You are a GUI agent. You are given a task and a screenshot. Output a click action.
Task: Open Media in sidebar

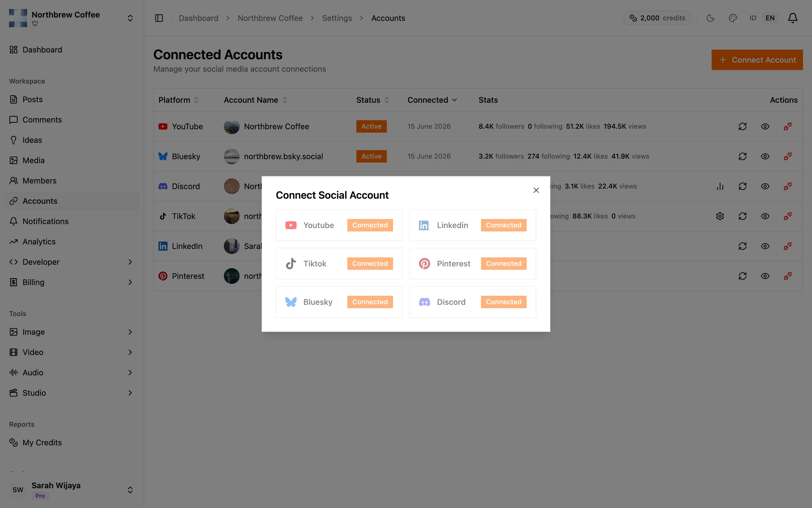click(x=71, y=160)
